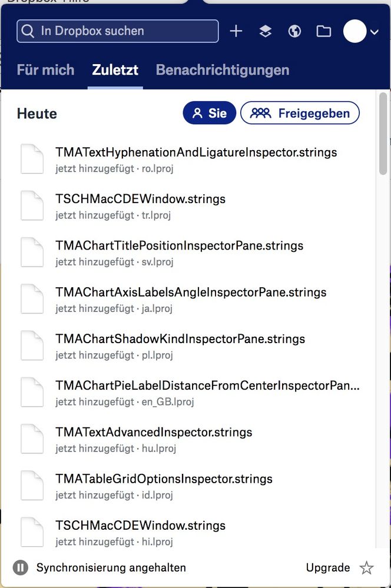Viewport: 391px width, 588px height.
Task: Click the In Dropbox suchen field
Action: point(118,31)
